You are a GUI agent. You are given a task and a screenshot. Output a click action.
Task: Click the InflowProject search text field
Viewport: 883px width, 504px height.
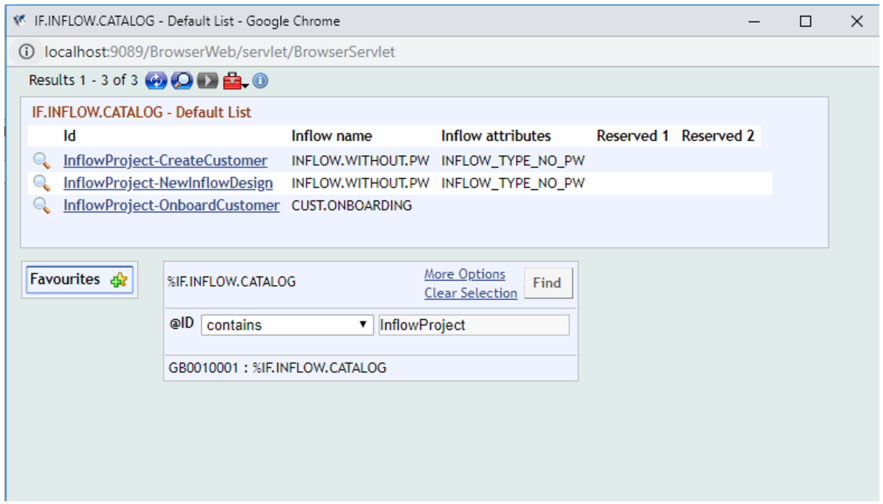472,325
